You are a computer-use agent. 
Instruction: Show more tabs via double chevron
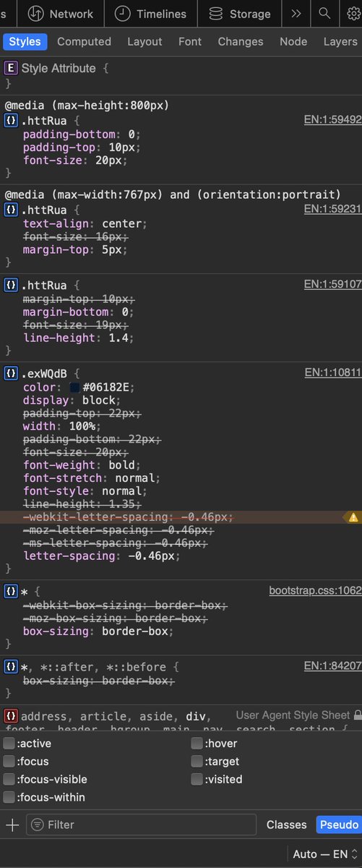point(296,14)
